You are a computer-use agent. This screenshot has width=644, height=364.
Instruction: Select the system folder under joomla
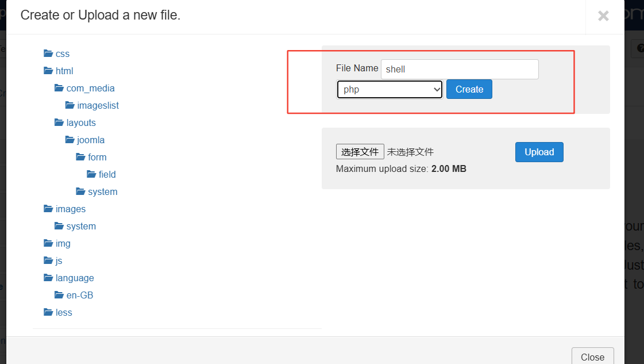[x=103, y=192]
